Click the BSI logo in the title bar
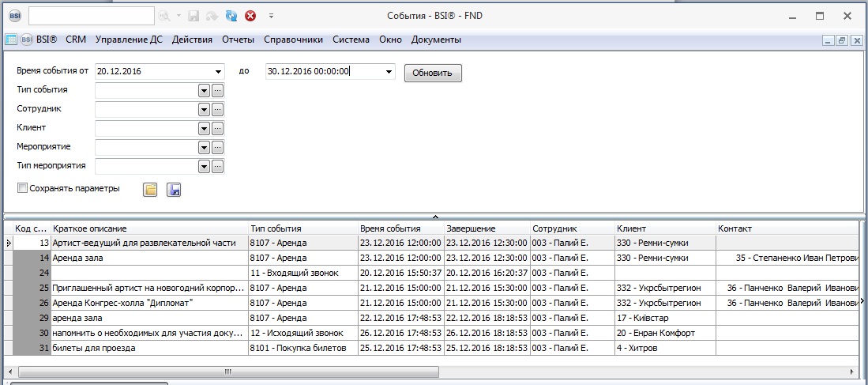 (13, 15)
